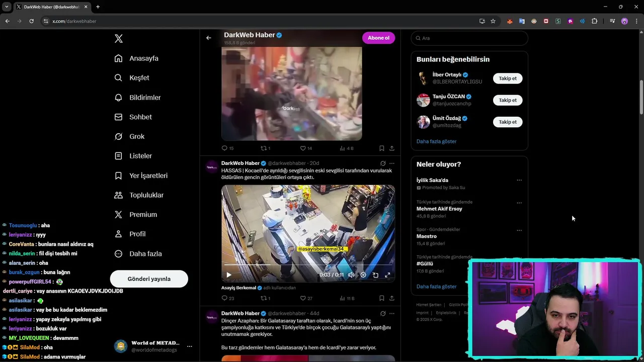Image resolution: width=644 pixels, height=362 pixels.
Task: Reply to first post with 15 comments
Action: 227,148
